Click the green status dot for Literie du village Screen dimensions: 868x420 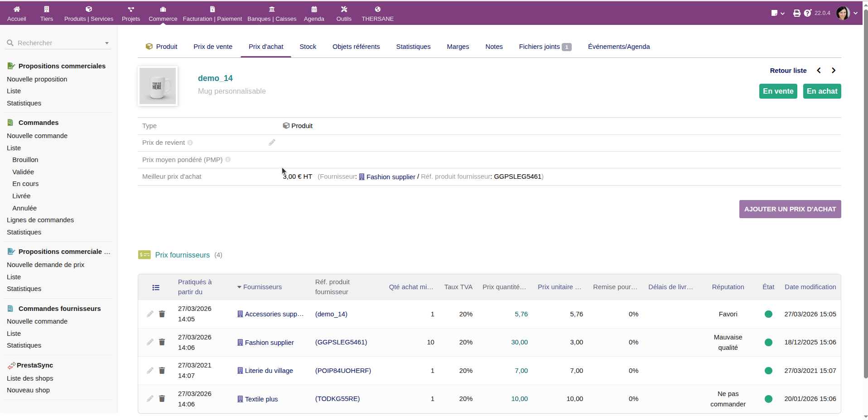768,371
